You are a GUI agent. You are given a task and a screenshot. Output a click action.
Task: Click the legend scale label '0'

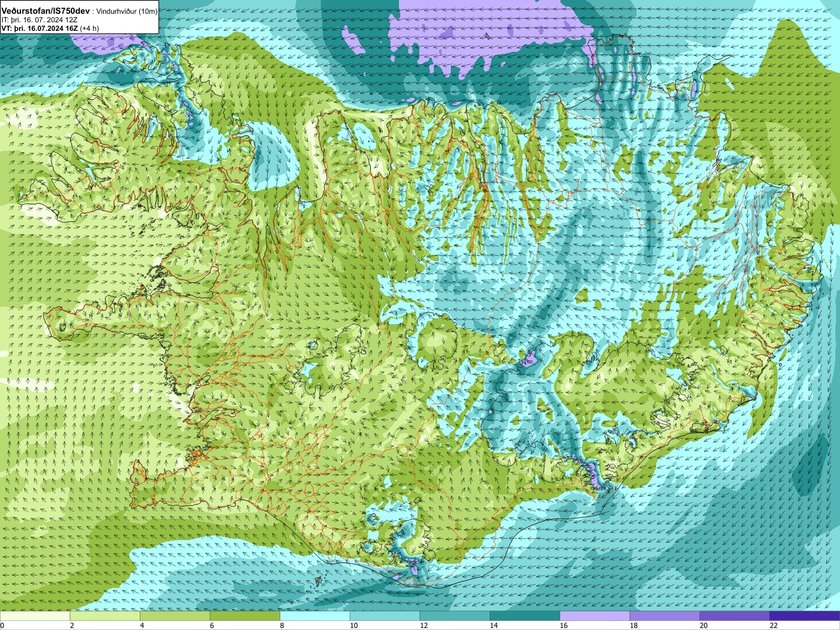coord(2,625)
